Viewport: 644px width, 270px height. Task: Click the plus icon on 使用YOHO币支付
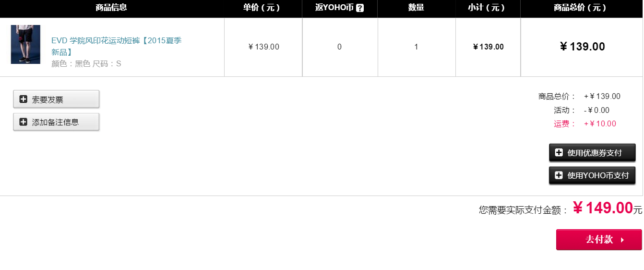[x=559, y=175]
